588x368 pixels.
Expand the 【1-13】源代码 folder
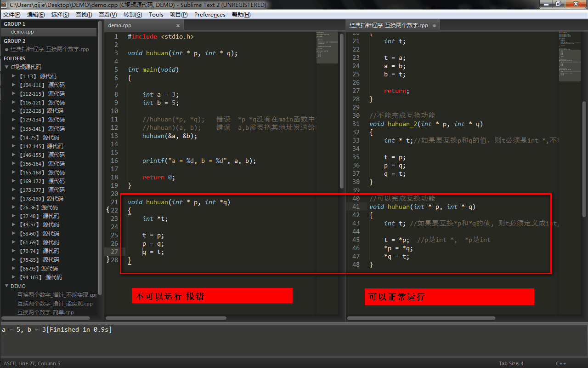[14, 76]
